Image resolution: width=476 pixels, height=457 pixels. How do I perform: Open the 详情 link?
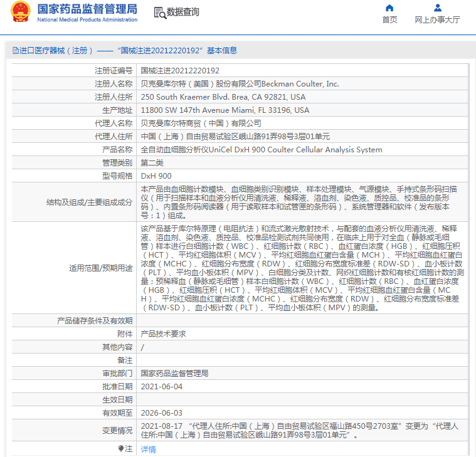[148, 449]
